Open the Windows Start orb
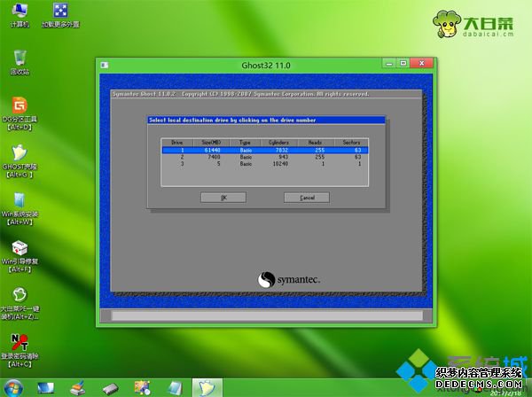The width and height of the screenshot is (532, 397). [x=13, y=388]
